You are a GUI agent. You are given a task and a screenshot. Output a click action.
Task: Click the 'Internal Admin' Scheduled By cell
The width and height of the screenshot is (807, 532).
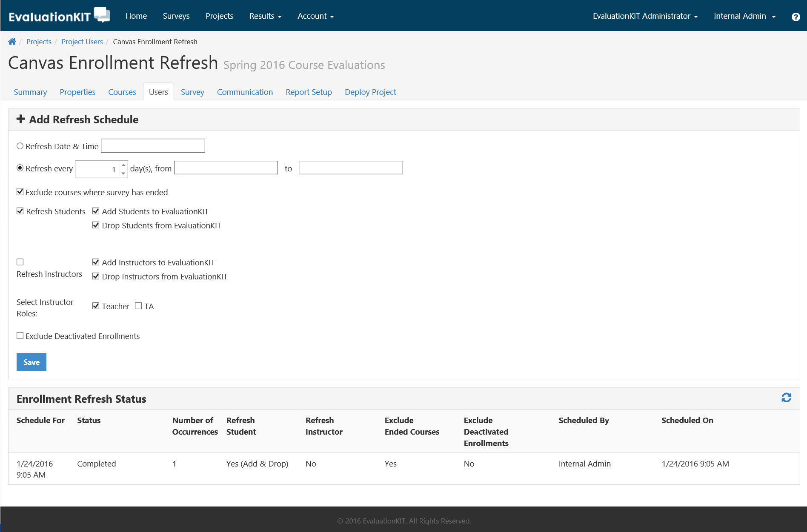(x=584, y=464)
